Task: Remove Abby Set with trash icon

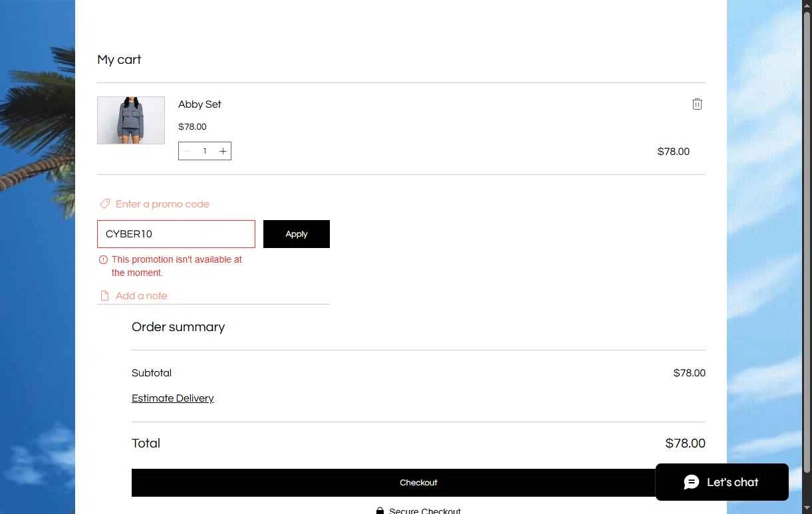Action: (697, 104)
